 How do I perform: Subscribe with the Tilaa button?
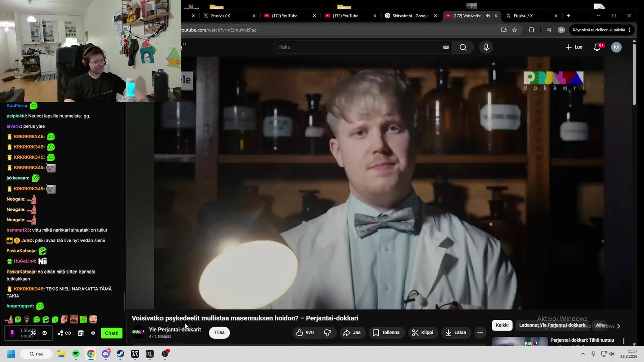(219, 333)
